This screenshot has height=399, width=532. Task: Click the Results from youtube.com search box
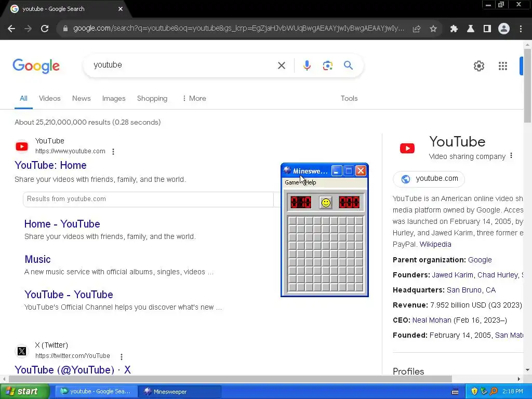(x=148, y=199)
